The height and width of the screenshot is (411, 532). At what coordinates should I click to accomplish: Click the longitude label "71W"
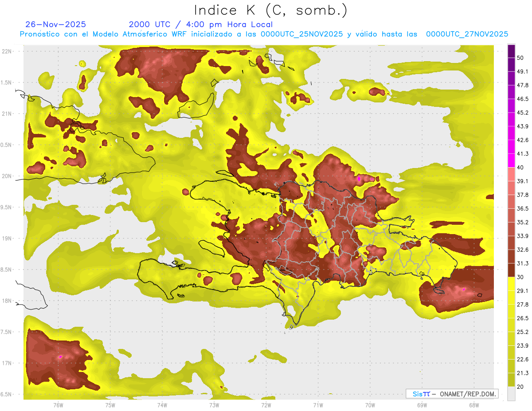click(x=318, y=405)
